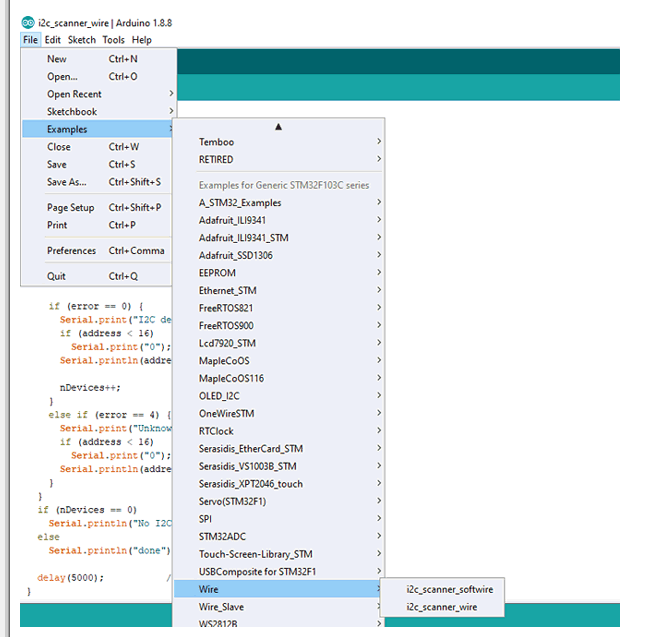Image resolution: width=653 pixels, height=637 pixels.
Task: Open Page Setup from the File menu
Action: [97, 207]
